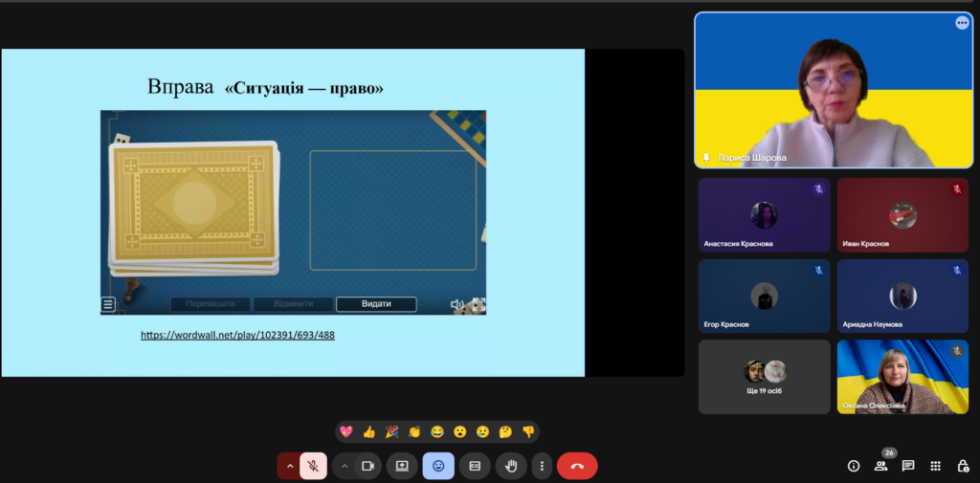Expand audio settings arrow beside microphone
980x483 pixels.
point(289,466)
